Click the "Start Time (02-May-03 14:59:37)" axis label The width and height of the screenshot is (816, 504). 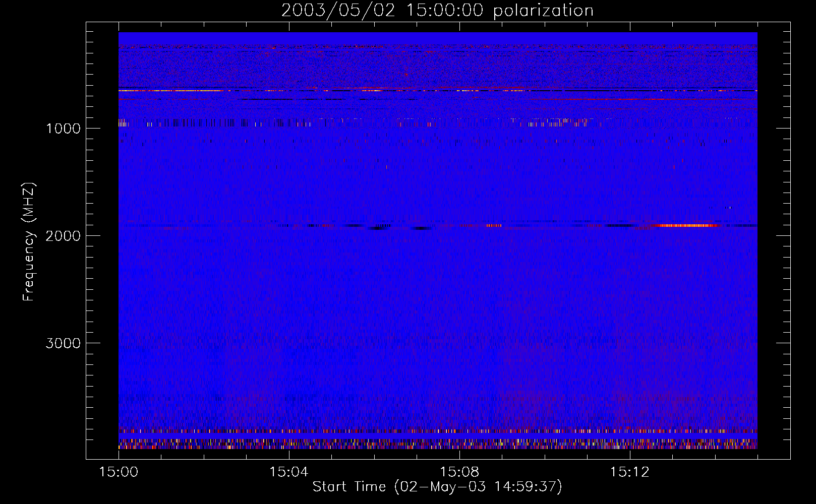tap(437, 486)
